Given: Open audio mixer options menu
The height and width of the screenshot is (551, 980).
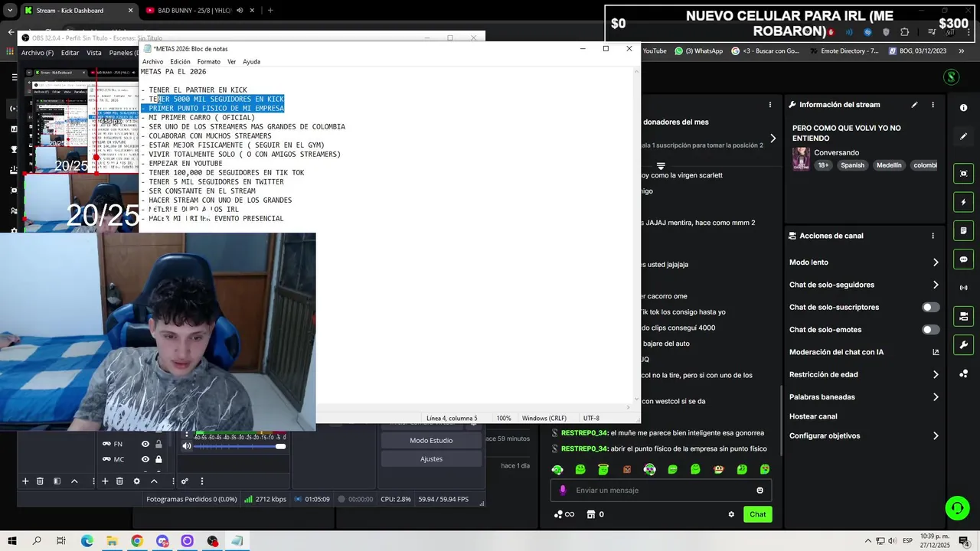Looking at the screenshot, I should click(202, 481).
